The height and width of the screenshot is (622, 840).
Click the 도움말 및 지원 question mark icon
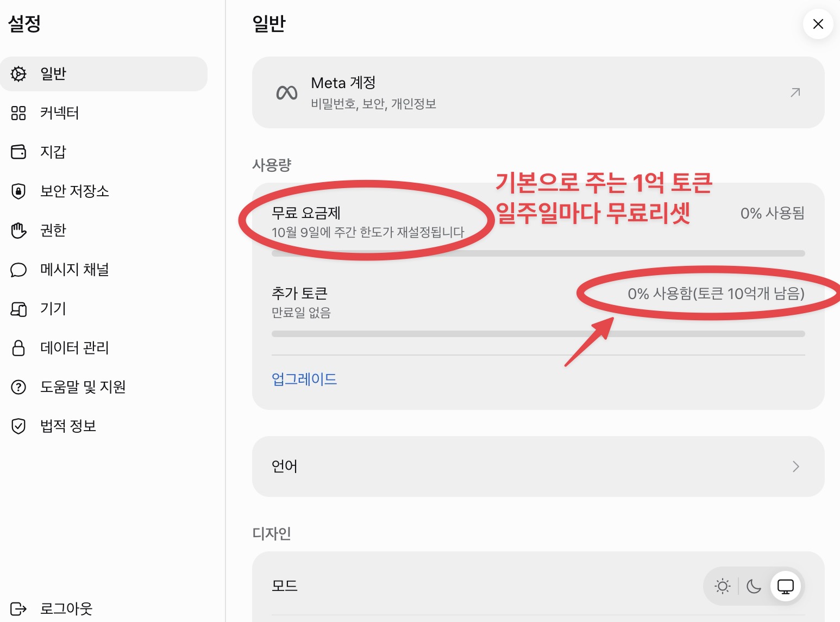[x=18, y=387]
